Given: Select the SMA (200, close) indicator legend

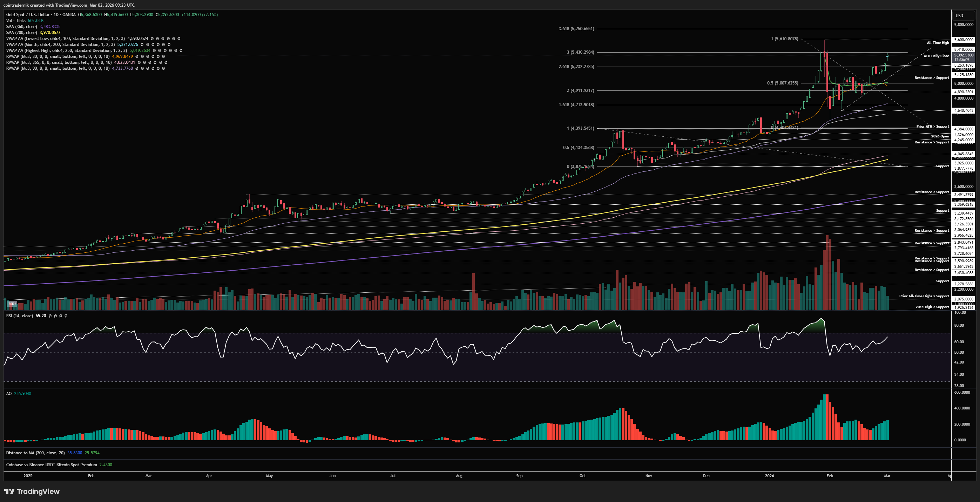Looking at the screenshot, I should coord(22,33).
